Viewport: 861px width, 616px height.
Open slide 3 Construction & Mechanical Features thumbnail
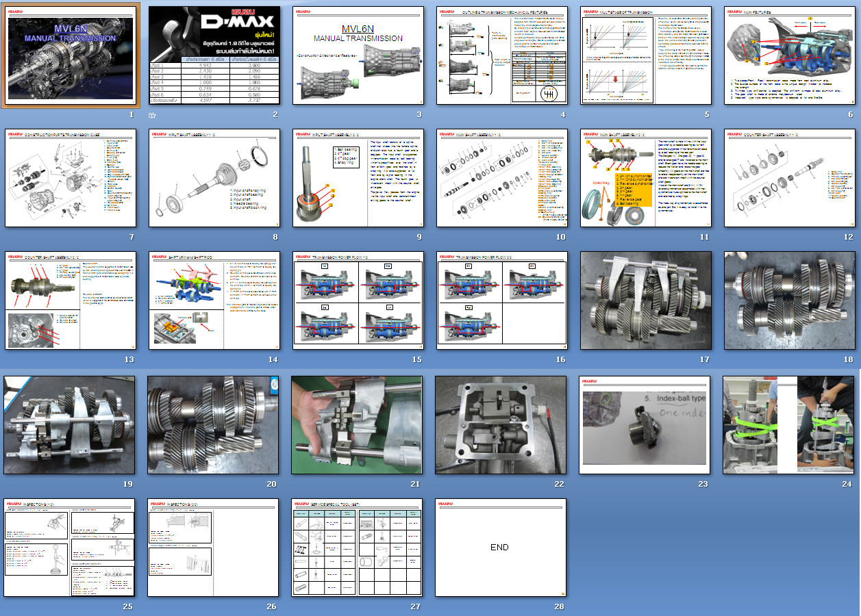[x=358, y=55]
